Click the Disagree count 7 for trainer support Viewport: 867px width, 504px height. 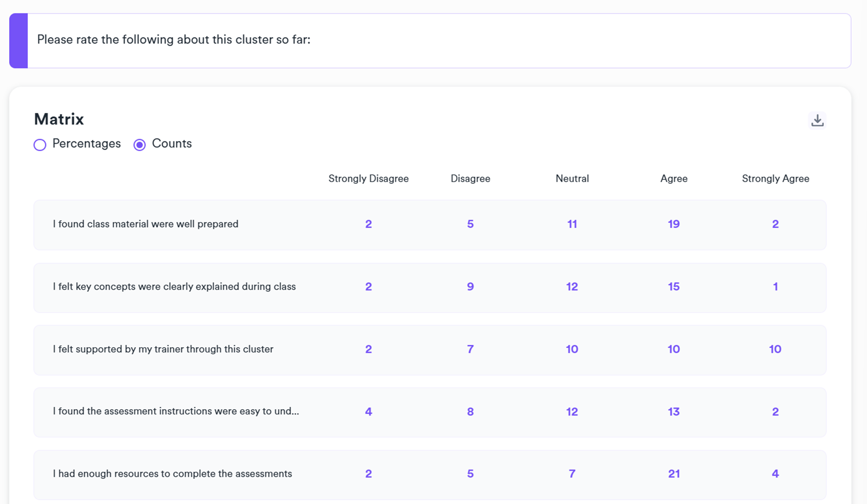470,349
